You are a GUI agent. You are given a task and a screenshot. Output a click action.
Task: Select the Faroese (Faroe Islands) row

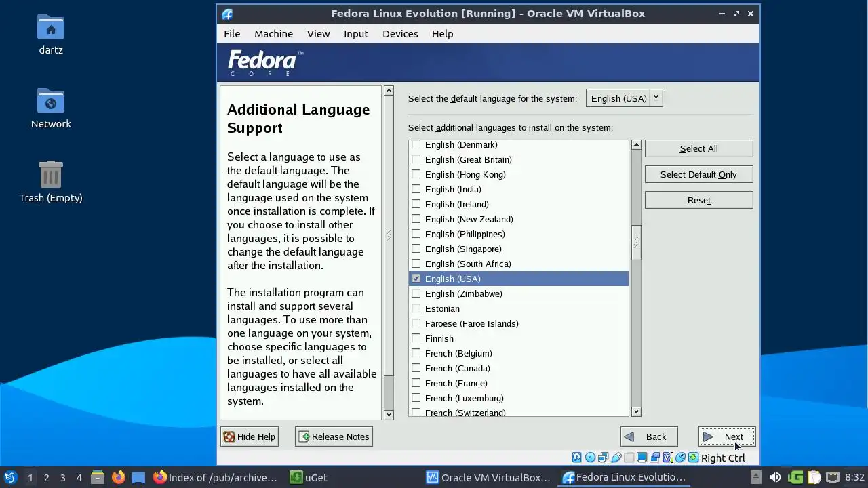click(519, 323)
